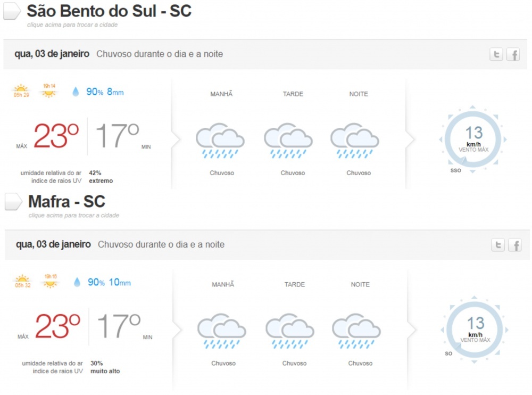532x395 pixels.
Task: Click São Bento do Sul wind speed compass dial
Action: tap(472, 140)
